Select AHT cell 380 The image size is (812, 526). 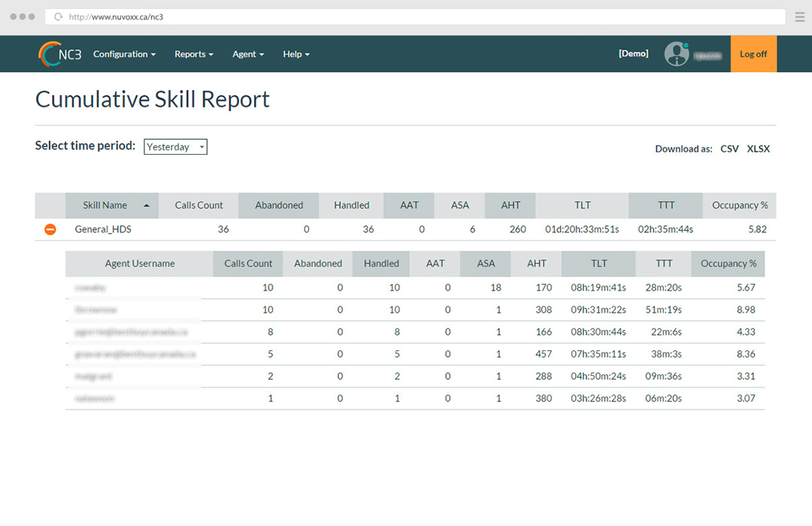pyautogui.click(x=544, y=398)
